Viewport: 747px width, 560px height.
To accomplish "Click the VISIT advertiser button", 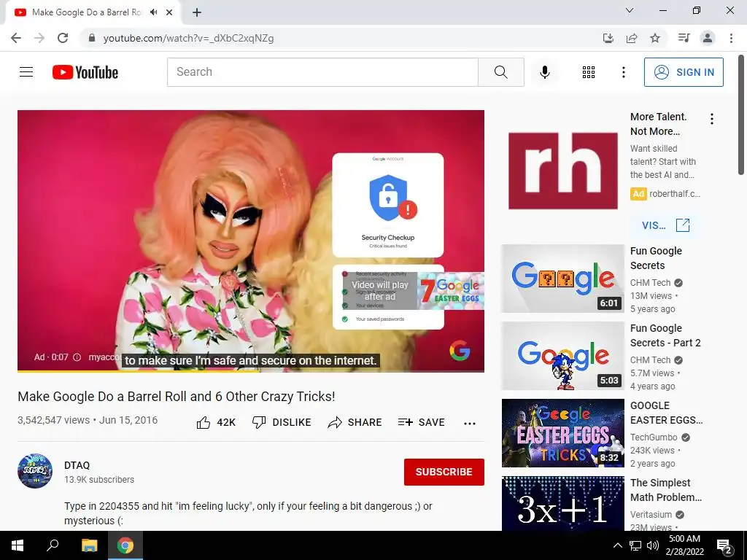I will tap(665, 225).
